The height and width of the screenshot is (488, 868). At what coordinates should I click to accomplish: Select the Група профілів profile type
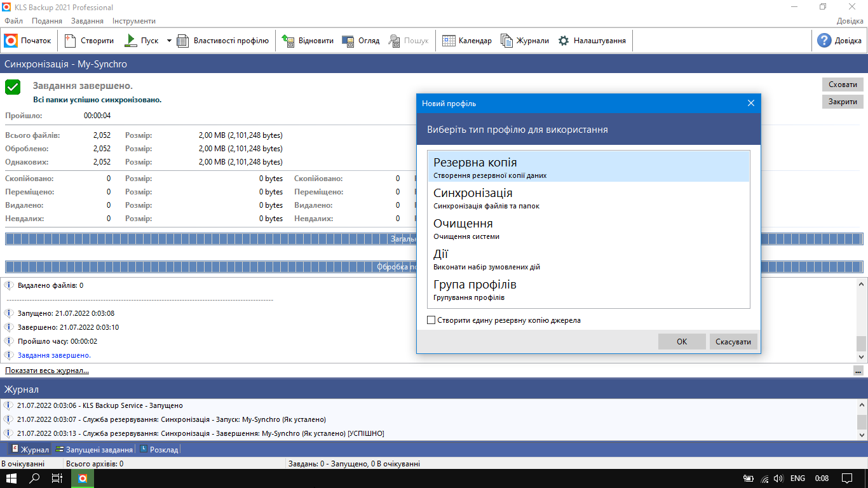[588, 289]
